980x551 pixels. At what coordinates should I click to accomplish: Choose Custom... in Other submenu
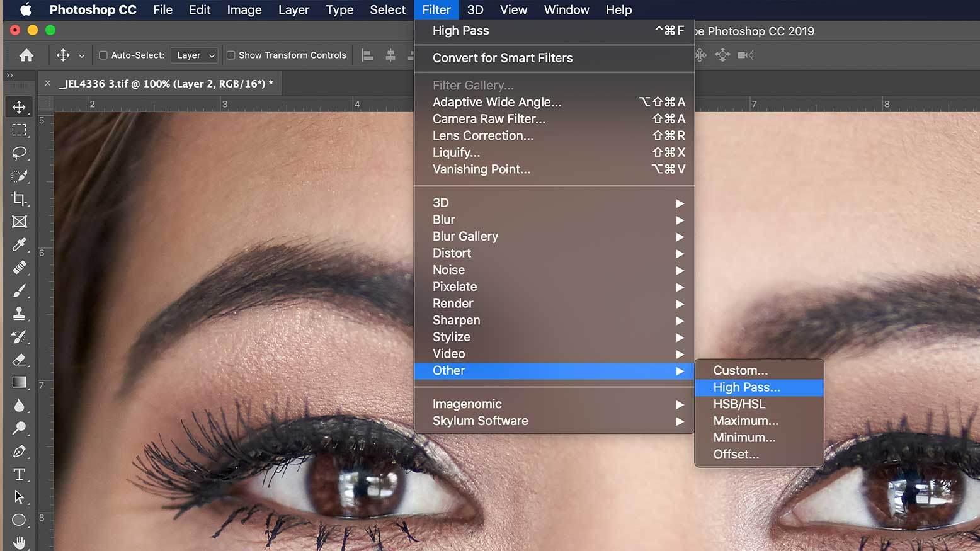[759, 371]
